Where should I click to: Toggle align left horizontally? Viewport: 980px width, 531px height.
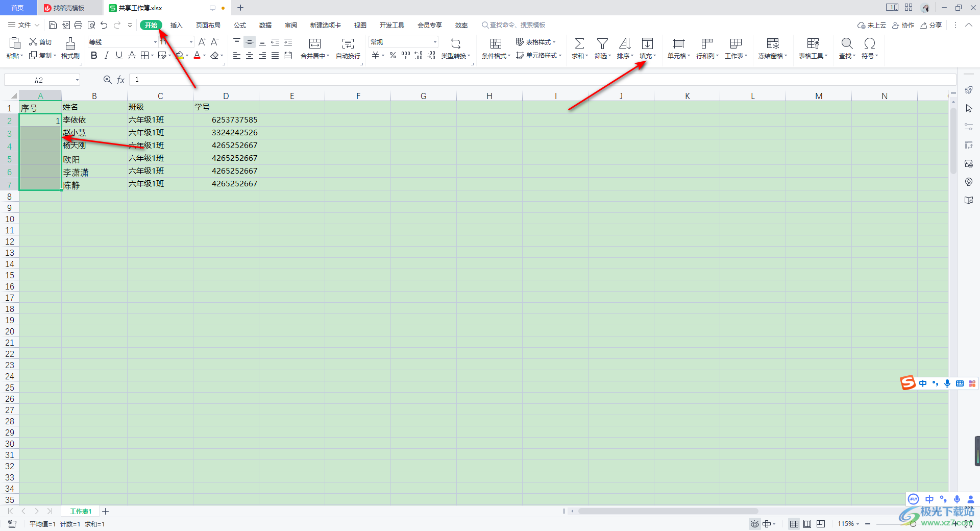tap(237, 55)
